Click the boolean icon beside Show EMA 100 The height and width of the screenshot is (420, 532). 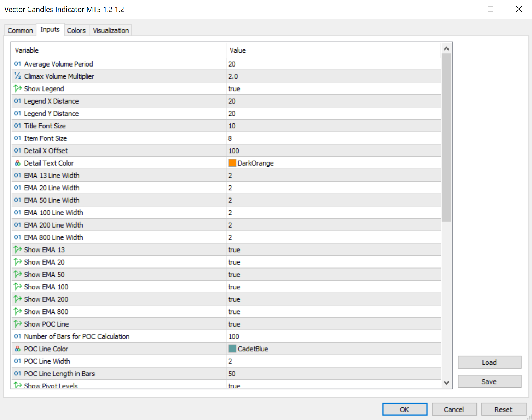tap(17, 287)
